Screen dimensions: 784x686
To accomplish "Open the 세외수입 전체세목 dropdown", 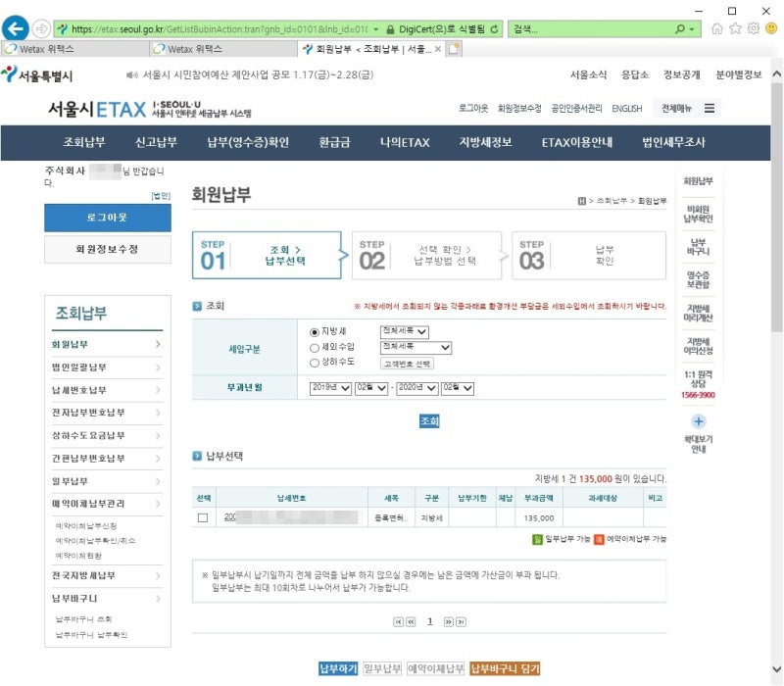I will (416, 347).
